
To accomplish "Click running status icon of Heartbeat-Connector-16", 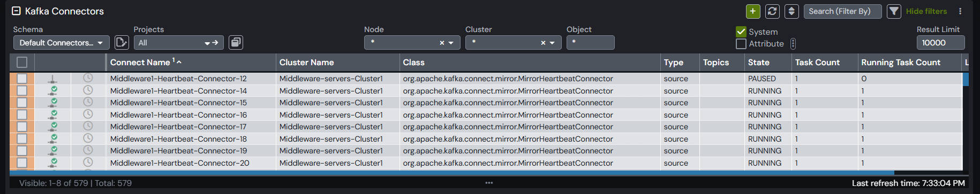I will [52, 115].
